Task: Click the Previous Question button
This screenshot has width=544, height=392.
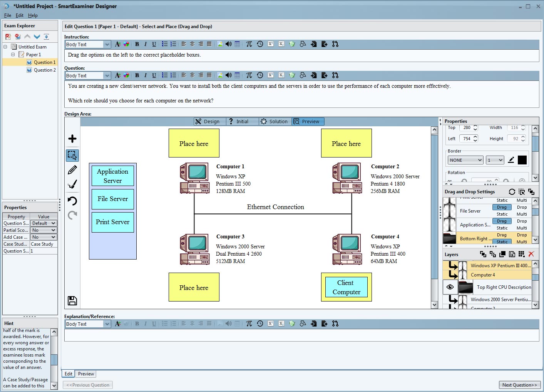Action: coord(88,385)
